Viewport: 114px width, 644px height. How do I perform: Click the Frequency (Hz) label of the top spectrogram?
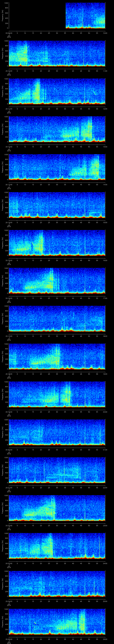point(3,16)
